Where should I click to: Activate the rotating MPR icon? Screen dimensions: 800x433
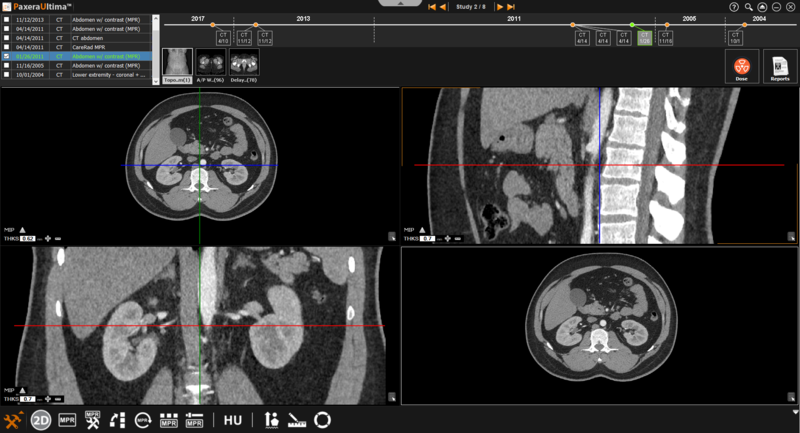[144, 421]
